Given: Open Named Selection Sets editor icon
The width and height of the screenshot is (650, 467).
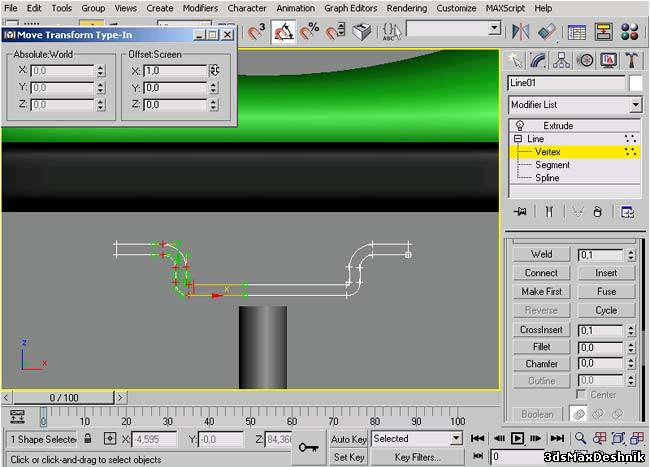Looking at the screenshot, I should pos(392,31).
